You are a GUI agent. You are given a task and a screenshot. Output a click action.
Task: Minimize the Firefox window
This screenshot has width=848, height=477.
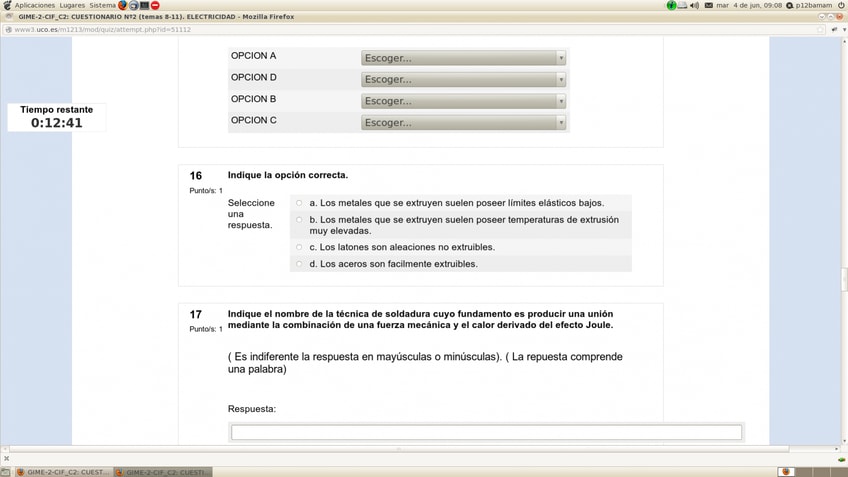point(822,17)
